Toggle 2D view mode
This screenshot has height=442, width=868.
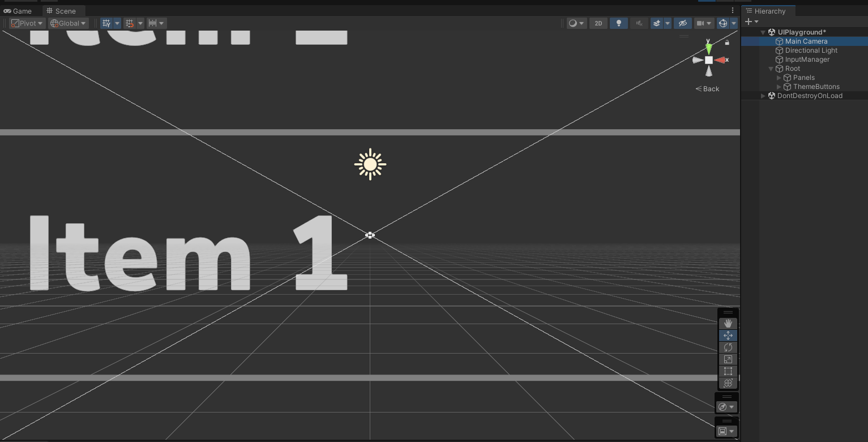(598, 23)
